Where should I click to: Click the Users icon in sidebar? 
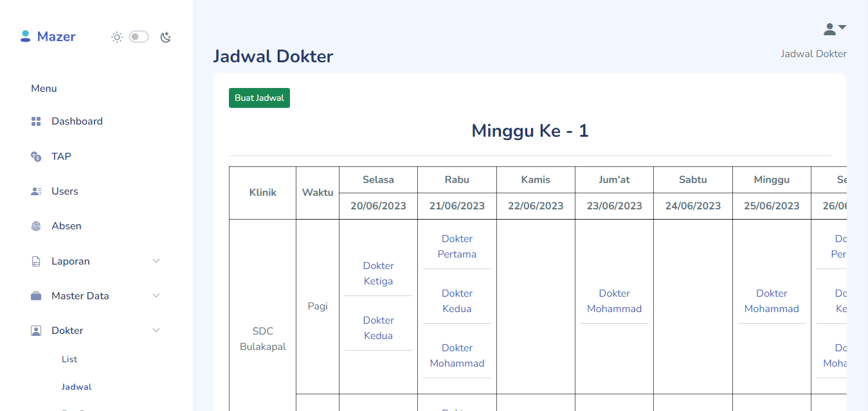coord(36,191)
